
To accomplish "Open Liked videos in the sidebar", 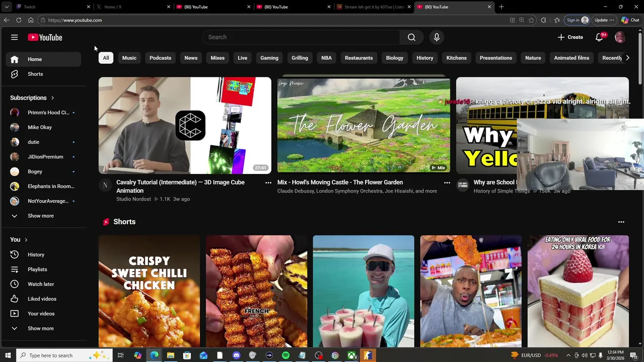I will pos(44,299).
